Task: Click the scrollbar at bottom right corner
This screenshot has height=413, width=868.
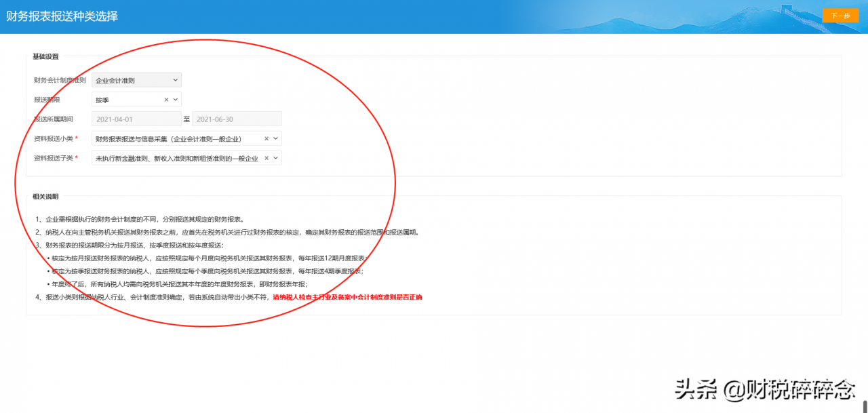Action: pyautogui.click(x=864, y=407)
